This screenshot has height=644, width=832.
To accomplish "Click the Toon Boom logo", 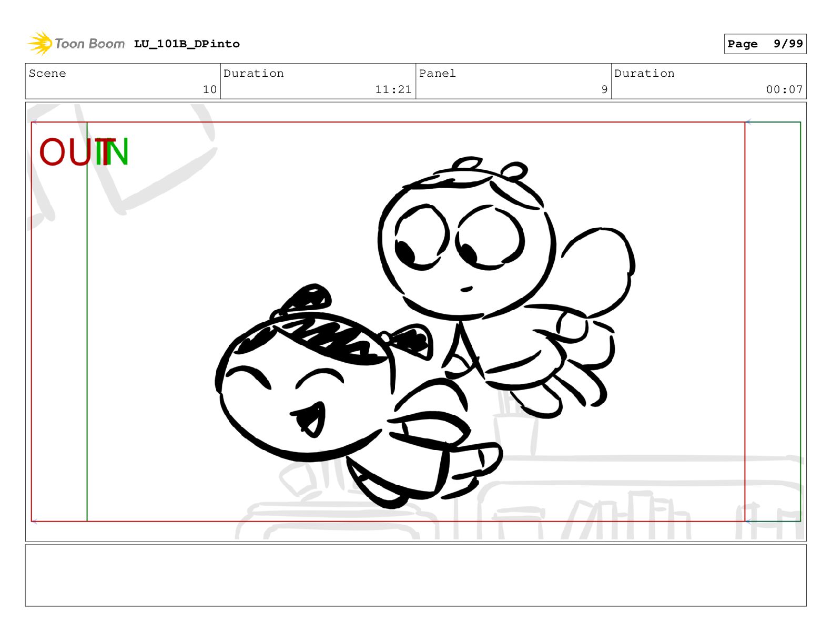I will point(76,43).
